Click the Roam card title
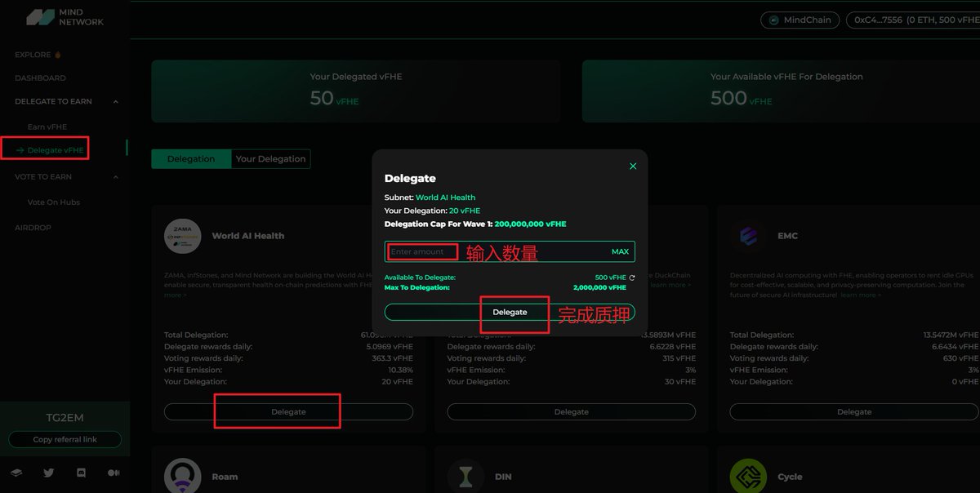Image resolution: width=980 pixels, height=493 pixels. pos(225,477)
